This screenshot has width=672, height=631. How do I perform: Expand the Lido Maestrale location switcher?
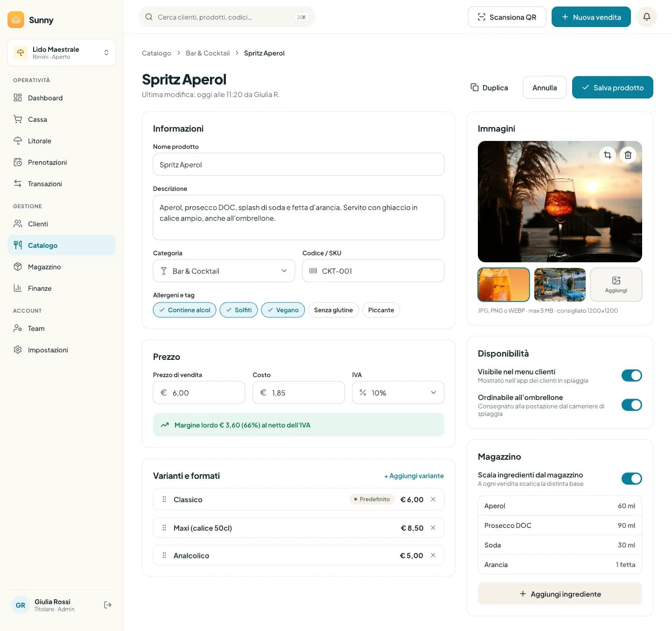pyautogui.click(x=62, y=52)
